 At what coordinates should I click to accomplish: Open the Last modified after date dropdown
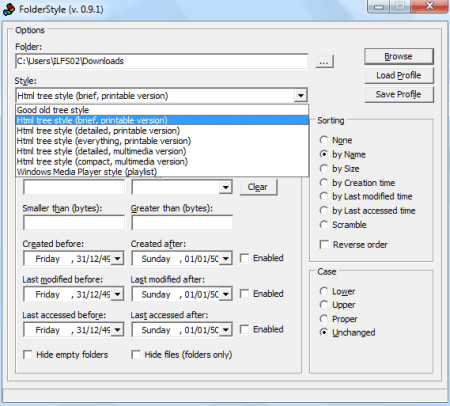(226, 294)
